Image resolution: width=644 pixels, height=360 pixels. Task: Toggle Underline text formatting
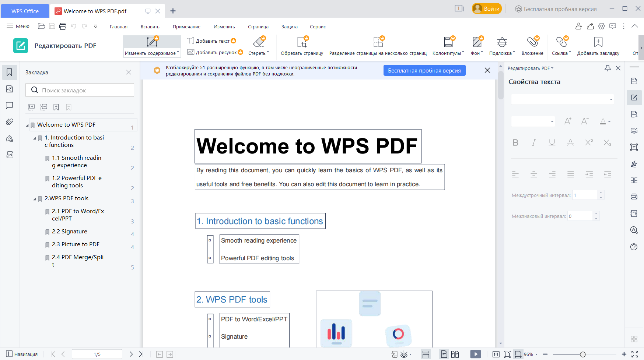(552, 143)
